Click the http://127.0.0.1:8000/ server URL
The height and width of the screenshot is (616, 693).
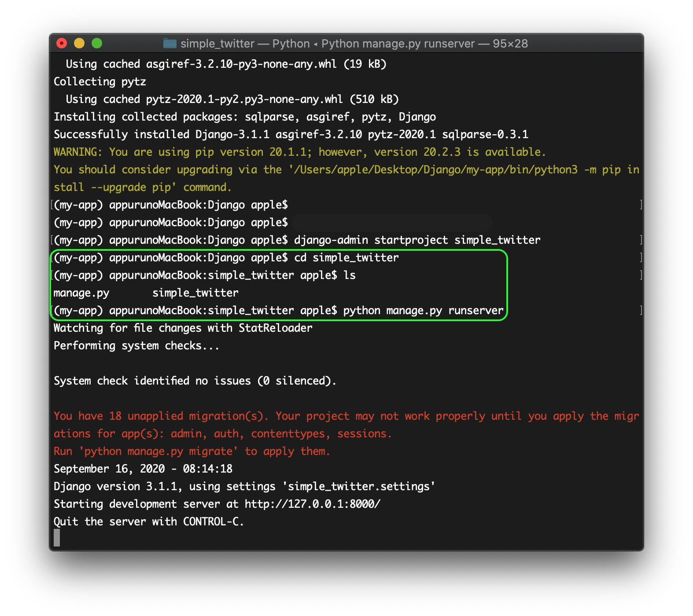[x=313, y=504]
